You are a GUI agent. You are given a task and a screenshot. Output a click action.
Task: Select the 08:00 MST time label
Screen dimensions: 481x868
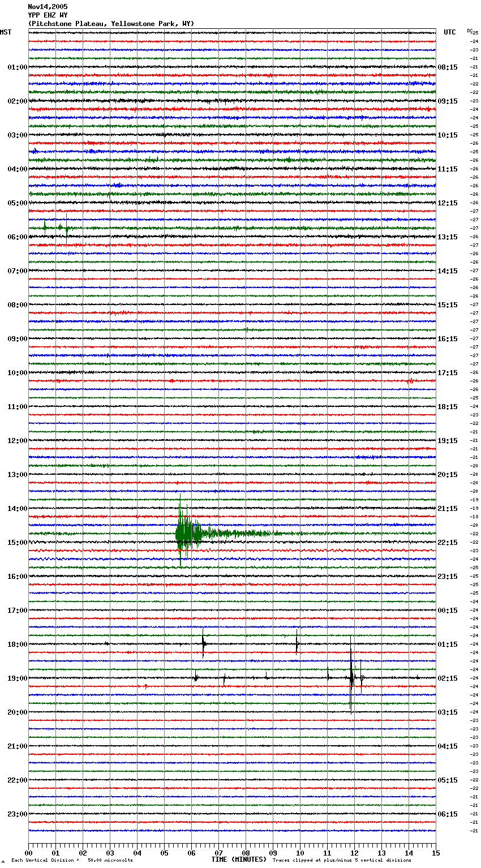click(x=18, y=305)
